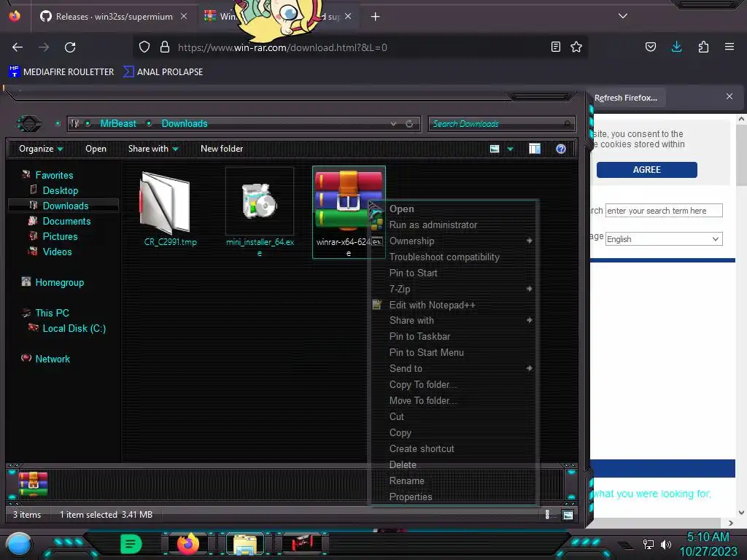Select Network in navigation pane

click(x=53, y=359)
